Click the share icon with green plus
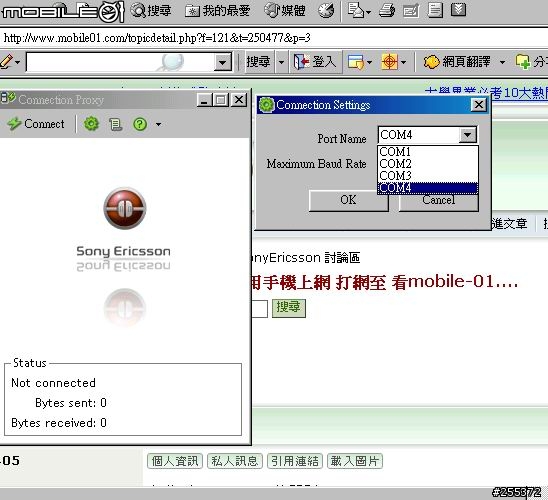This screenshot has height=500, width=548. pos(523,62)
